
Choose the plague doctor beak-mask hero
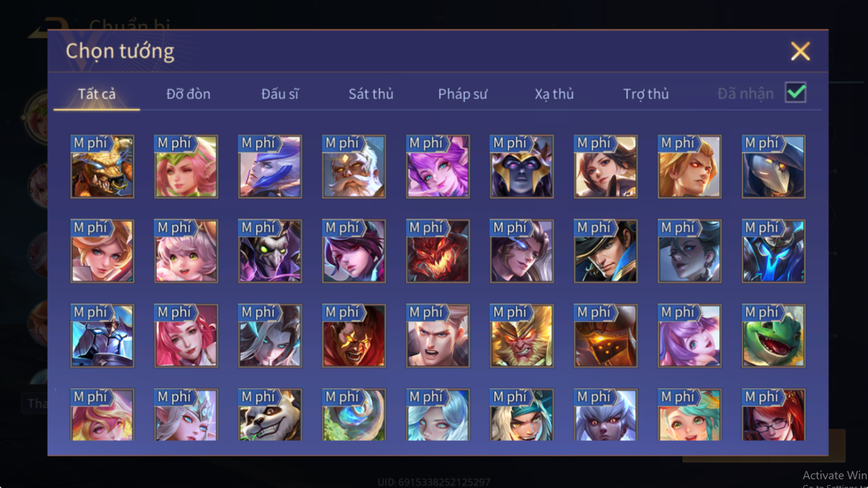[x=773, y=167]
